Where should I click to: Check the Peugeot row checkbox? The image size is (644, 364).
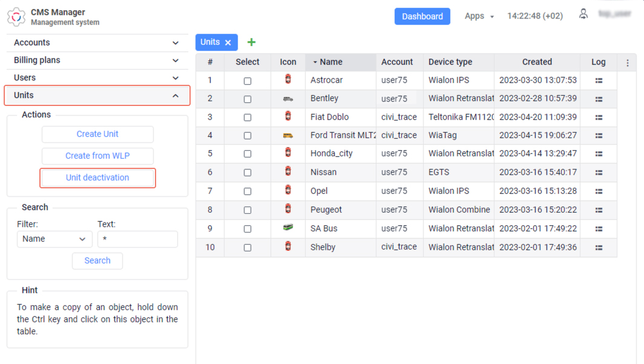click(x=248, y=211)
